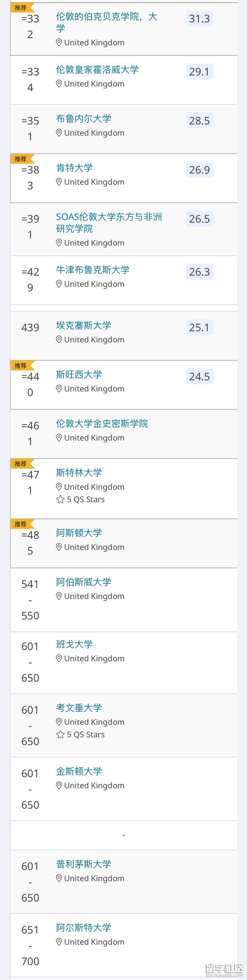Click the location pin icon under 斯旺西大学
Screen dimensions: 247x980
click(59, 389)
